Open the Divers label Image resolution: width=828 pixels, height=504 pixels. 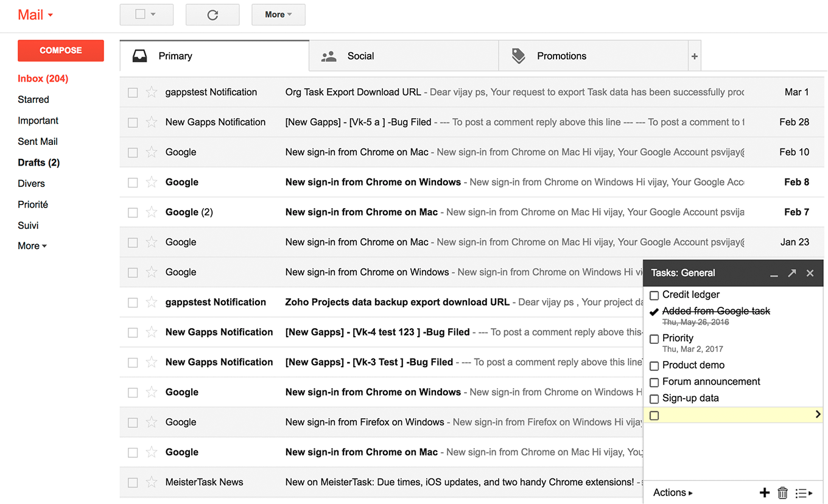(x=32, y=183)
